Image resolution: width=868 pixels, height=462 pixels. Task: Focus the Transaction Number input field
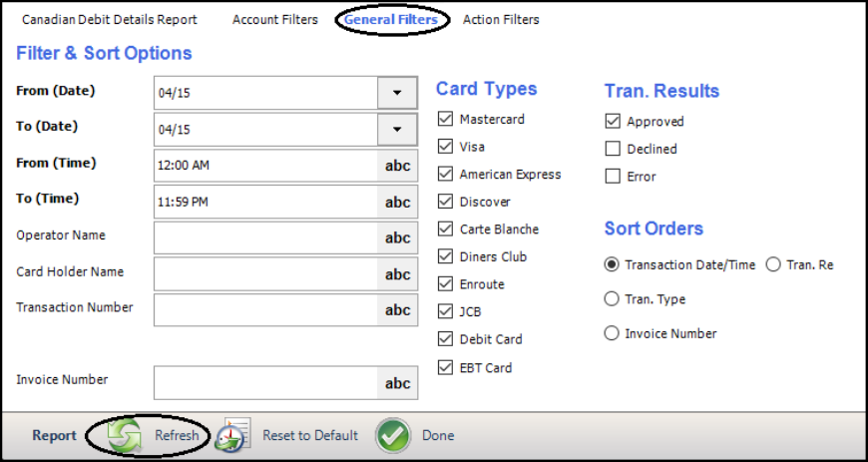click(266, 310)
